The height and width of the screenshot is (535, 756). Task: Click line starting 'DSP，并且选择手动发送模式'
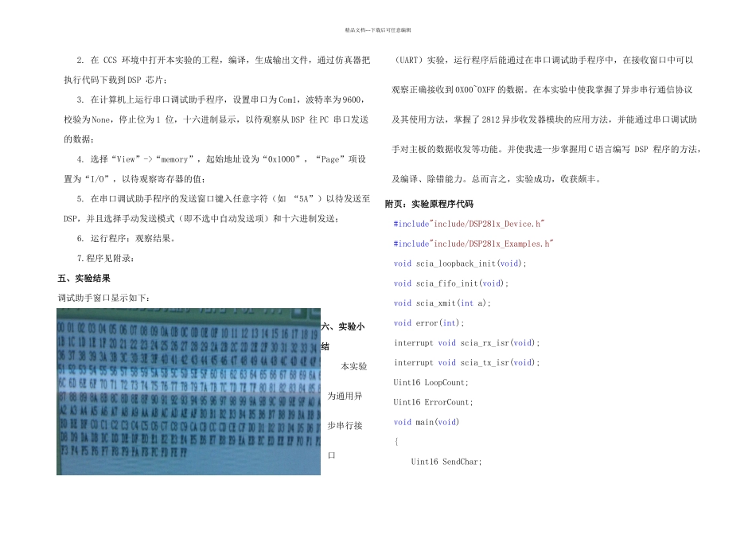pos(202,218)
